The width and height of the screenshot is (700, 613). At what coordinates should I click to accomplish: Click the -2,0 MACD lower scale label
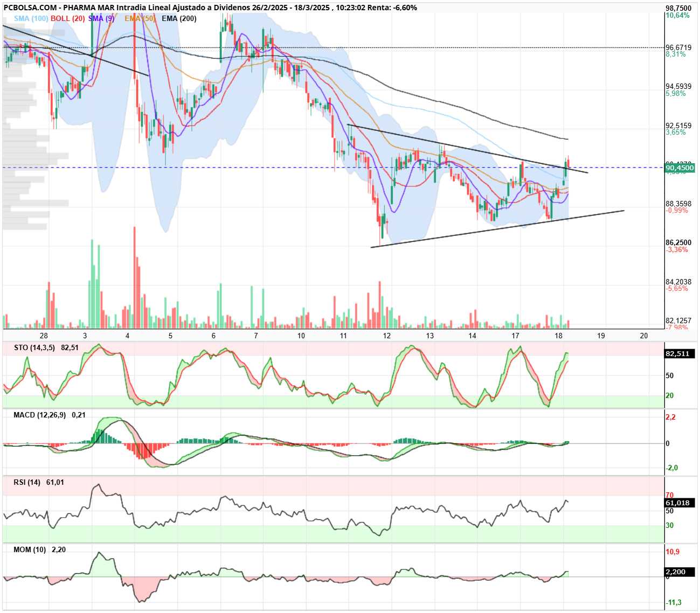[x=672, y=468]
